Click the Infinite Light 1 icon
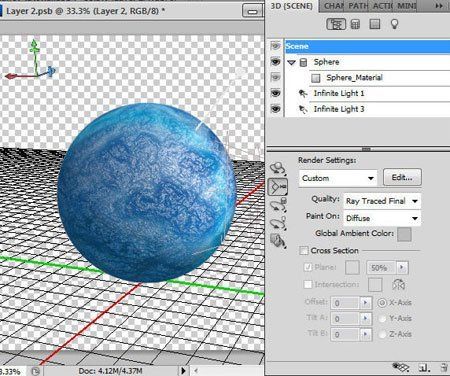Screen dimensions: 450x376 pos(303,94)
